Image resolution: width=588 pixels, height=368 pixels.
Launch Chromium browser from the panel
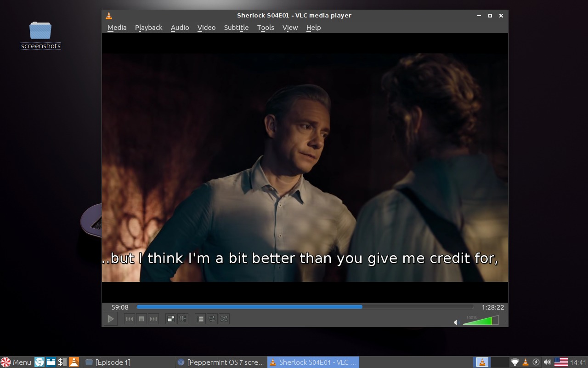click(x=40, y=362)
